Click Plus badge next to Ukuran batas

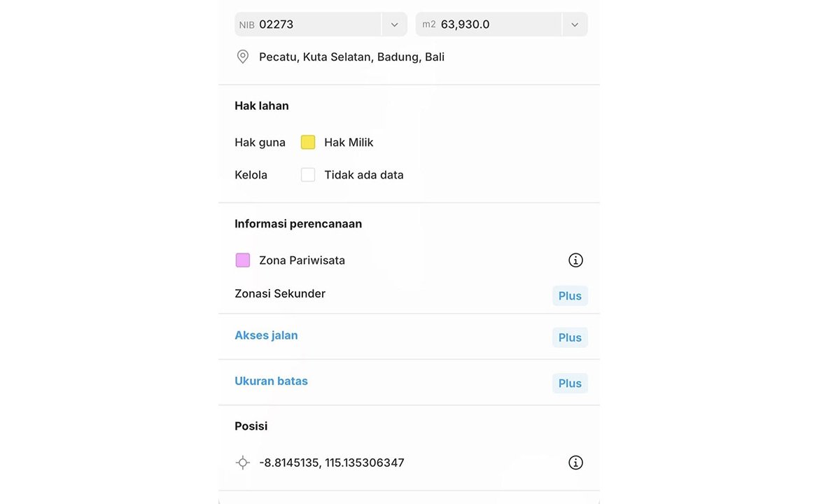[570, 384]
